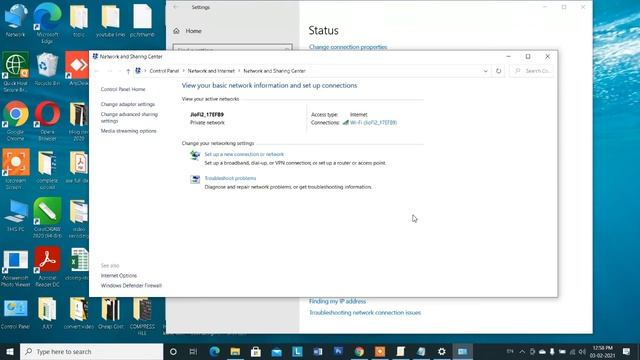640x360 pixels.
Task: Click Control Panel in breadcrumb path
Action: [164, 71]
